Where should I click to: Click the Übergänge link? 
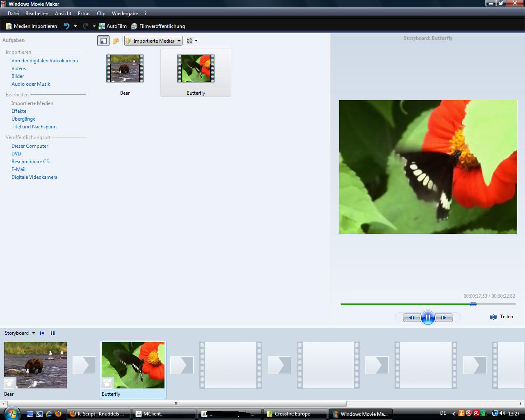point(23,119)
